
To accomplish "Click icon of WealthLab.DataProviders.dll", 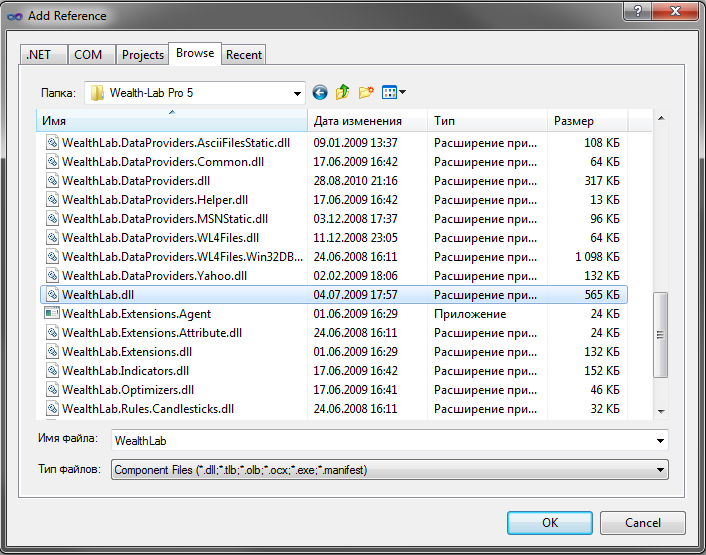I will pos(52,180).
